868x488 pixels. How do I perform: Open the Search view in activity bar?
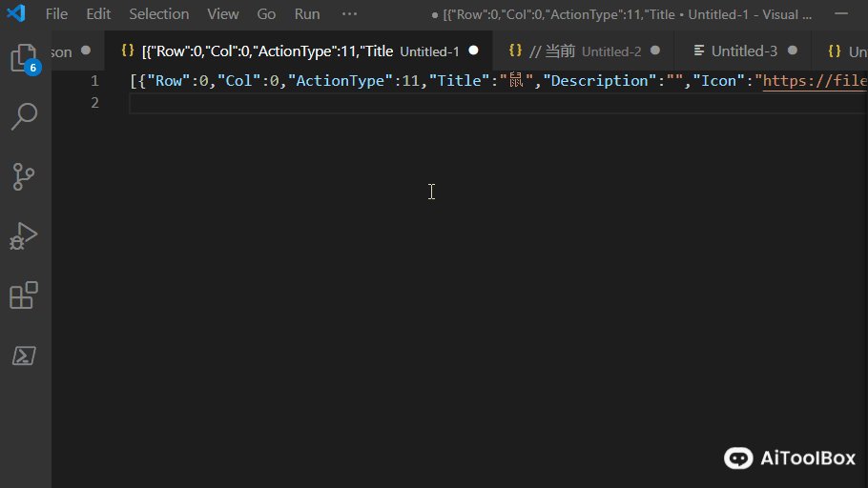(x=23, y=117)
